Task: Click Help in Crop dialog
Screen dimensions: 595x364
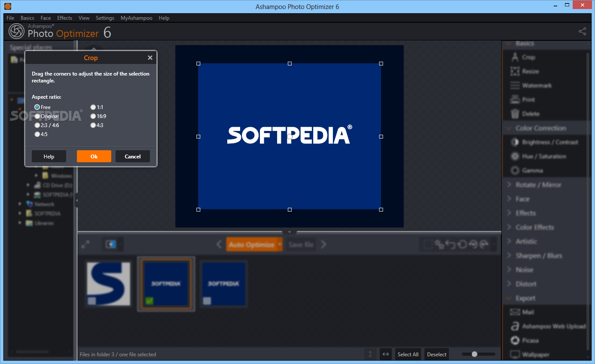Action: click(x=49, y=156)
